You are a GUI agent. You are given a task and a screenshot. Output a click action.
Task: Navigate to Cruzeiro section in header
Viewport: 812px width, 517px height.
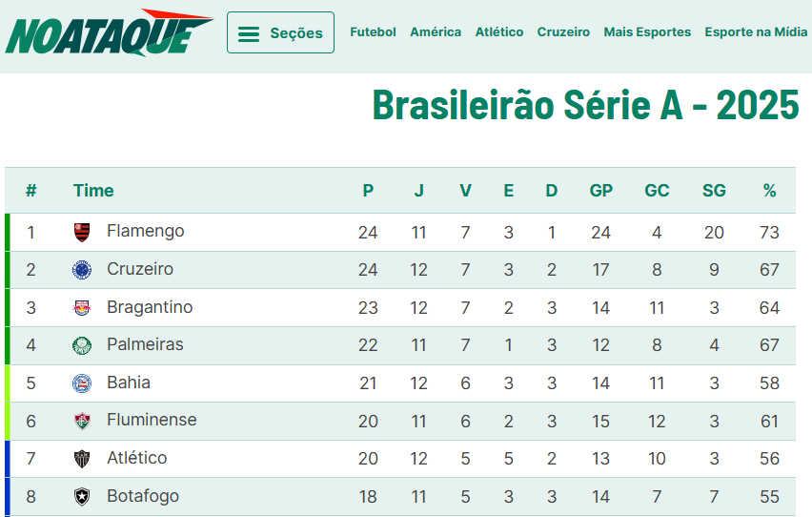click(563, 32)
